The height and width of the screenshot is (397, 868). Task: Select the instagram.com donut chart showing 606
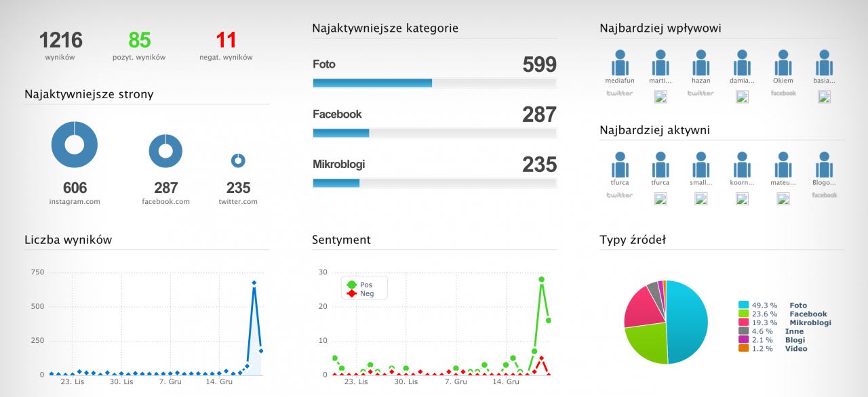[74, 144]
